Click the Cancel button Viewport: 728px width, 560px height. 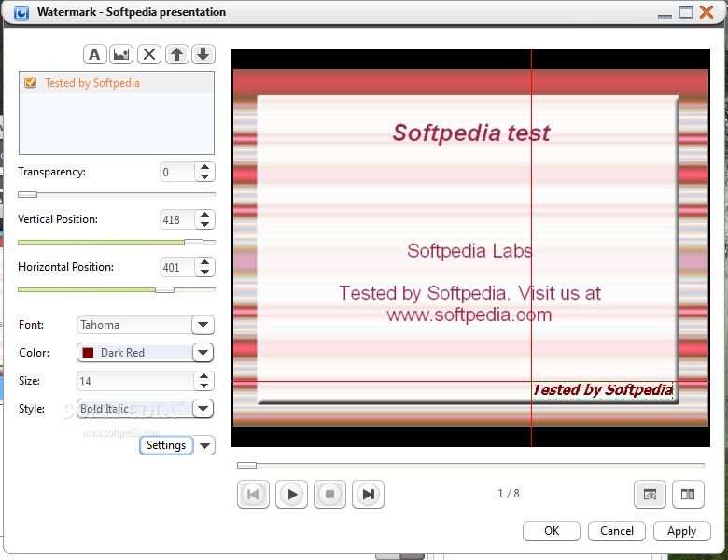click(x=617, y=531)
